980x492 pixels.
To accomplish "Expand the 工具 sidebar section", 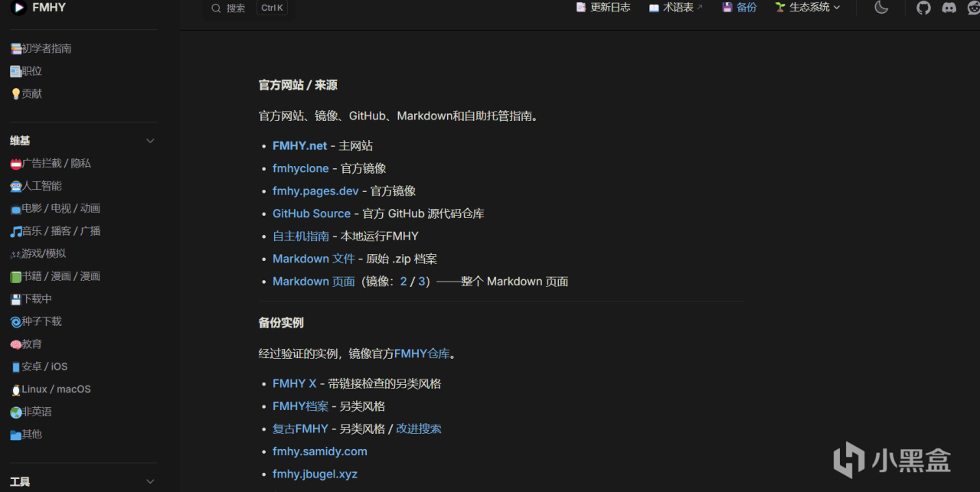I will (150, 481).
